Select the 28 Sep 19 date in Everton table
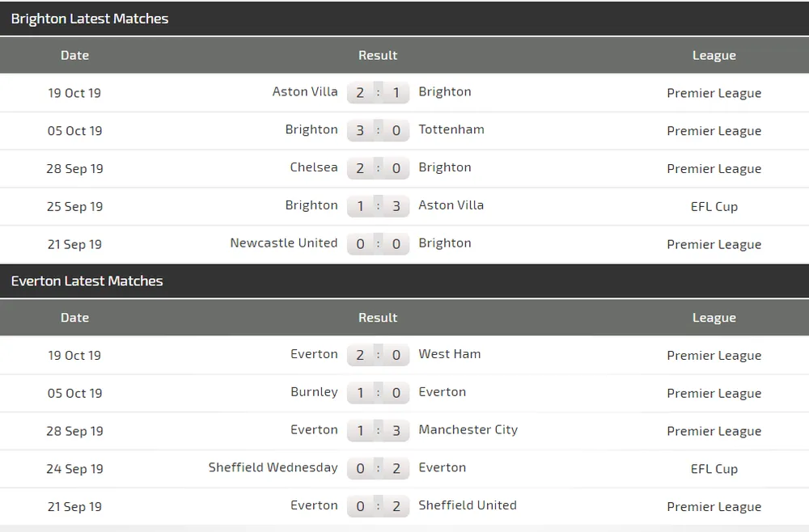This screenshot has width=809, height=532. pyautogui.click(x=74, y=430)
